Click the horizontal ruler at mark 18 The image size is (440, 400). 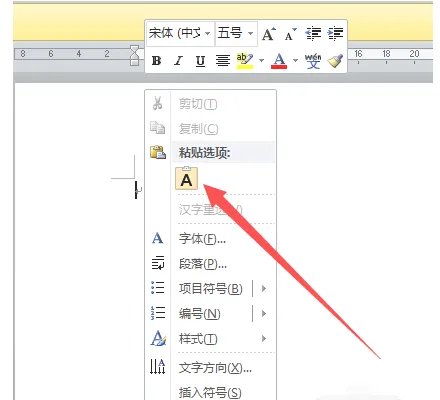coord(386,54)
